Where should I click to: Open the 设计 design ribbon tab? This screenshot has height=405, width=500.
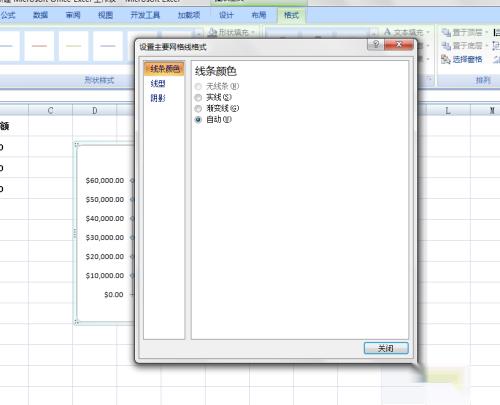click(x=226, y=15)
